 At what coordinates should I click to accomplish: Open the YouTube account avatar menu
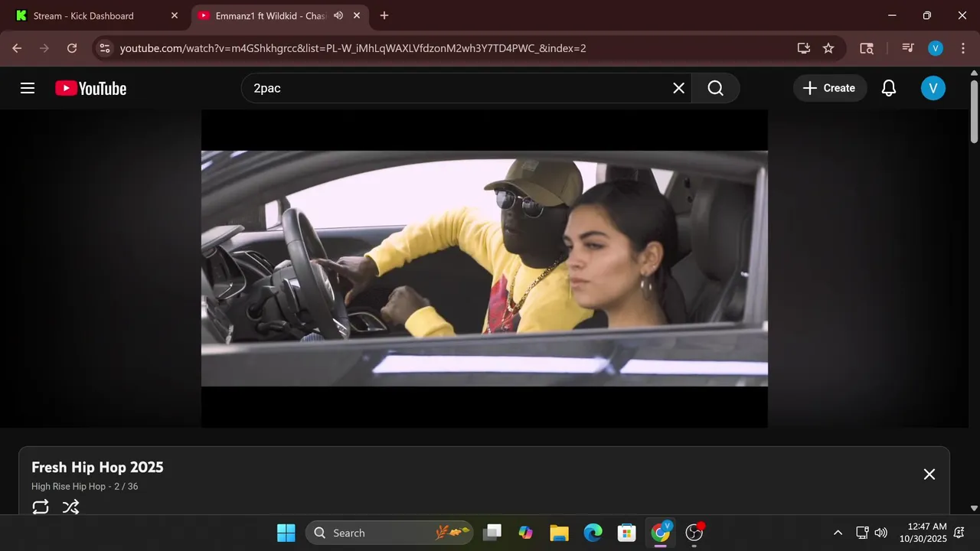pos(933,88)
